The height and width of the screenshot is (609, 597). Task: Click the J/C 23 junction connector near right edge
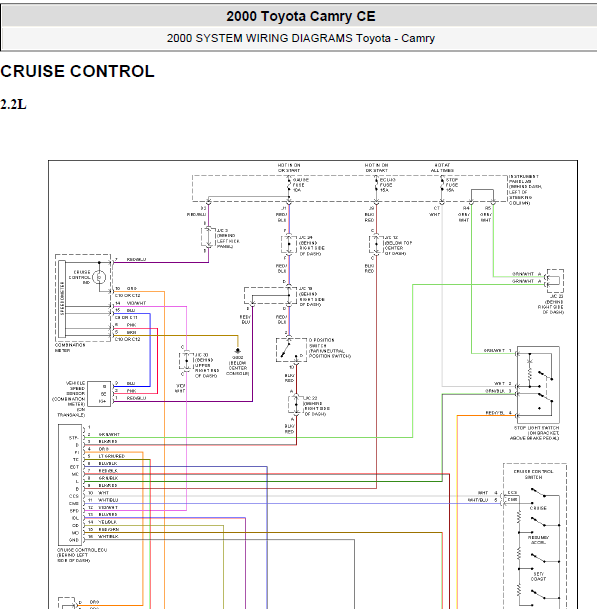555,281
